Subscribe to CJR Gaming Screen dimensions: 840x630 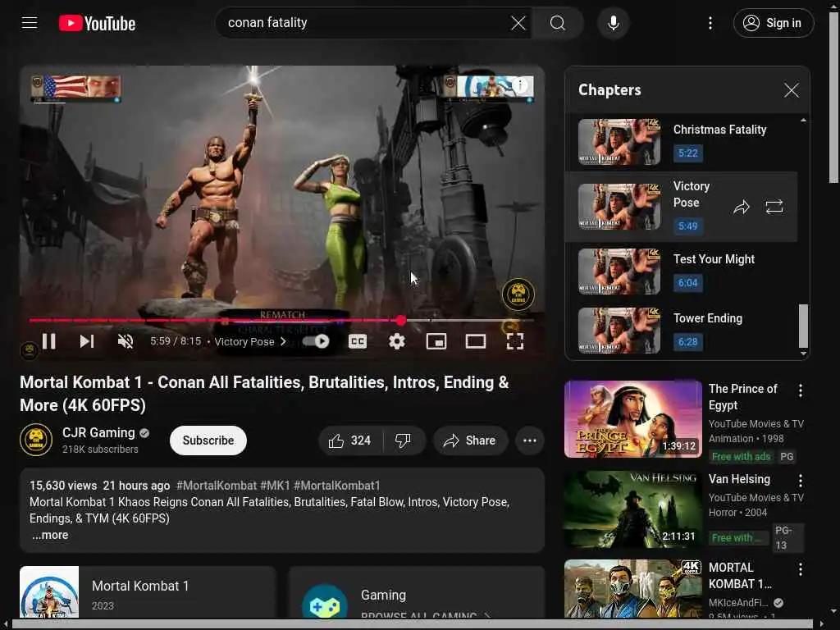click(x=208, y=441)
